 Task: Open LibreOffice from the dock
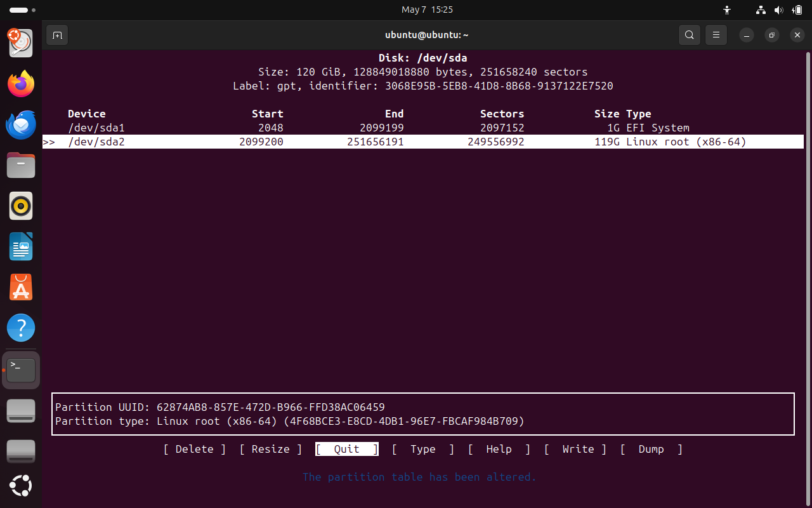pos(21,246)
